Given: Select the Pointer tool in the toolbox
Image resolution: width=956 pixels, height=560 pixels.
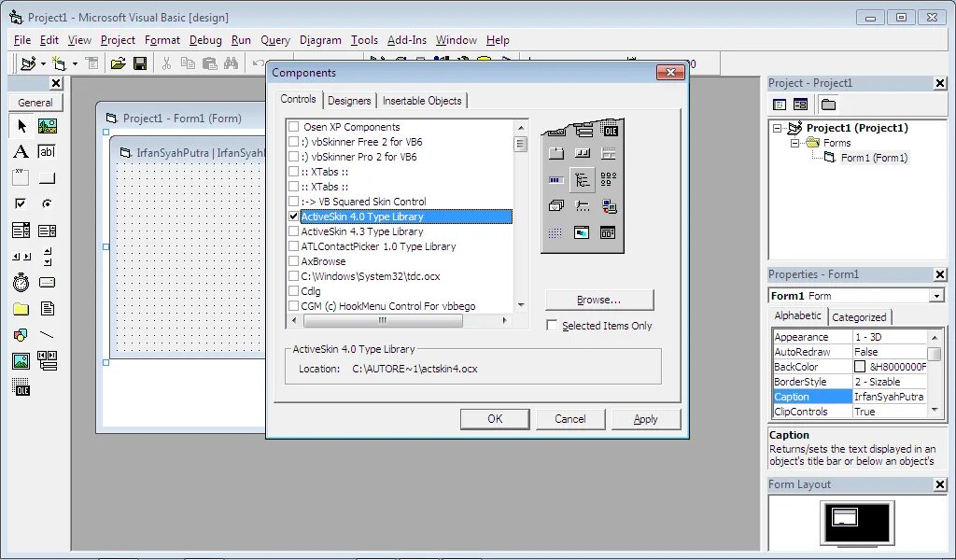Looking at the screenshot, I should point(21,126).
